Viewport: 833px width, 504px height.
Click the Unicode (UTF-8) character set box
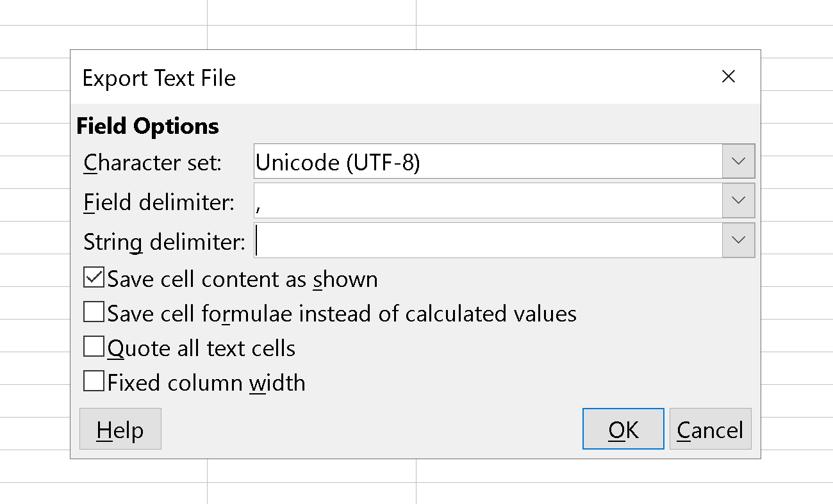point(488,161)
